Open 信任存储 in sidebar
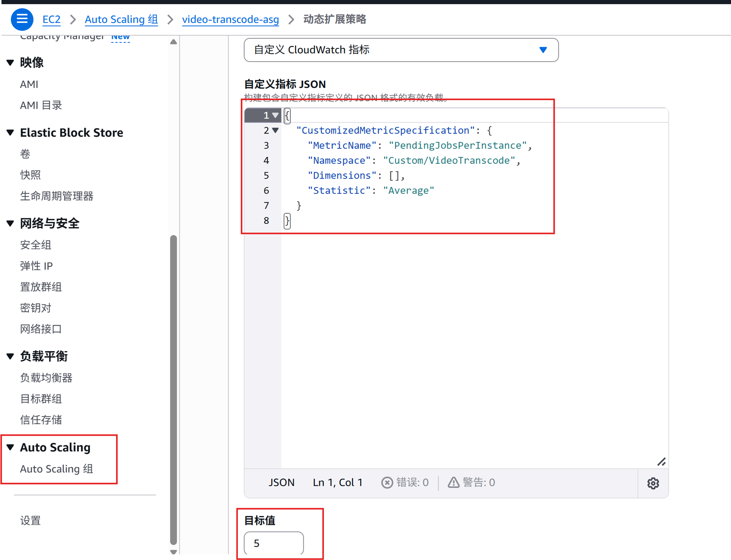This screenshot has height=560, width=731. click(x=41, y=420)
